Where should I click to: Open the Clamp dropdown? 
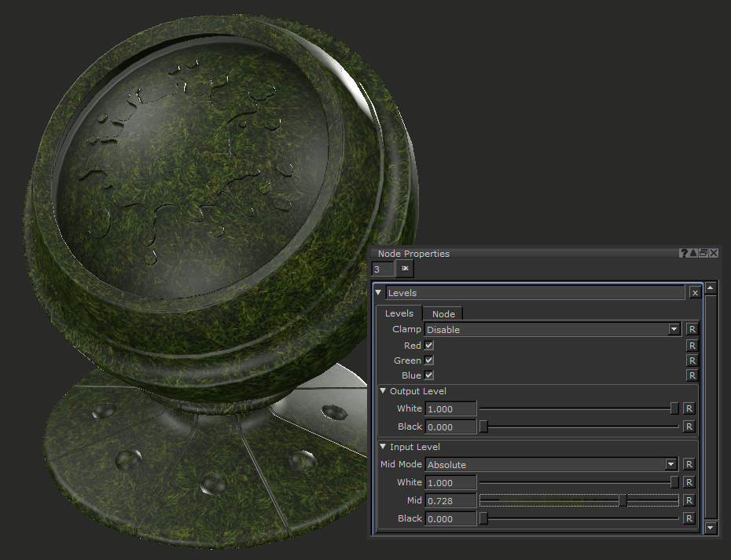[x=674, y=330]
